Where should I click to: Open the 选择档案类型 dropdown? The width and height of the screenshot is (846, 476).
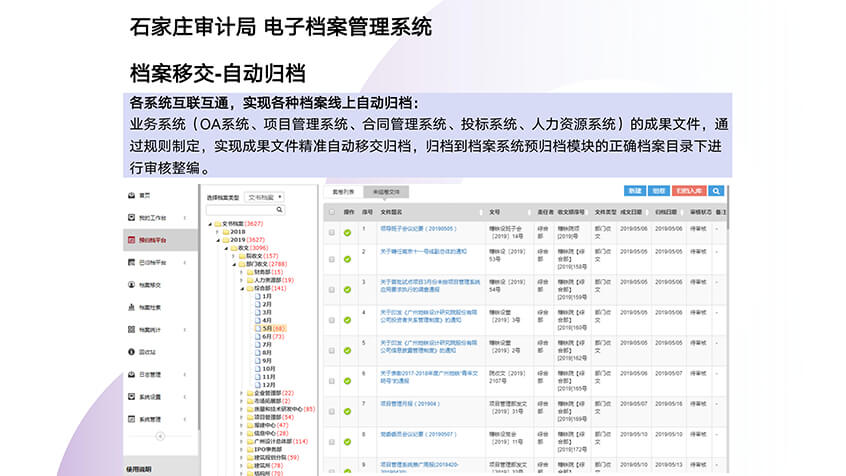(x=265, y=198)
